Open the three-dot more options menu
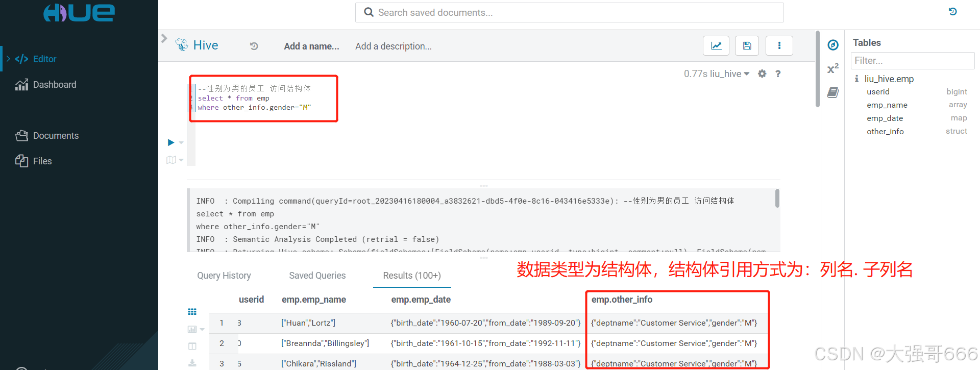The width and height of the screenshot is (980, 370). pyautogui.click(x=779, y=45)
